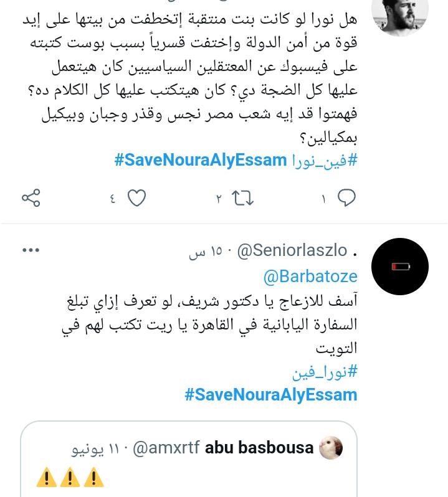Open the reply text about the Japanese embassy
This screenshot has height=497, width=448.
[x=209, y=324]
